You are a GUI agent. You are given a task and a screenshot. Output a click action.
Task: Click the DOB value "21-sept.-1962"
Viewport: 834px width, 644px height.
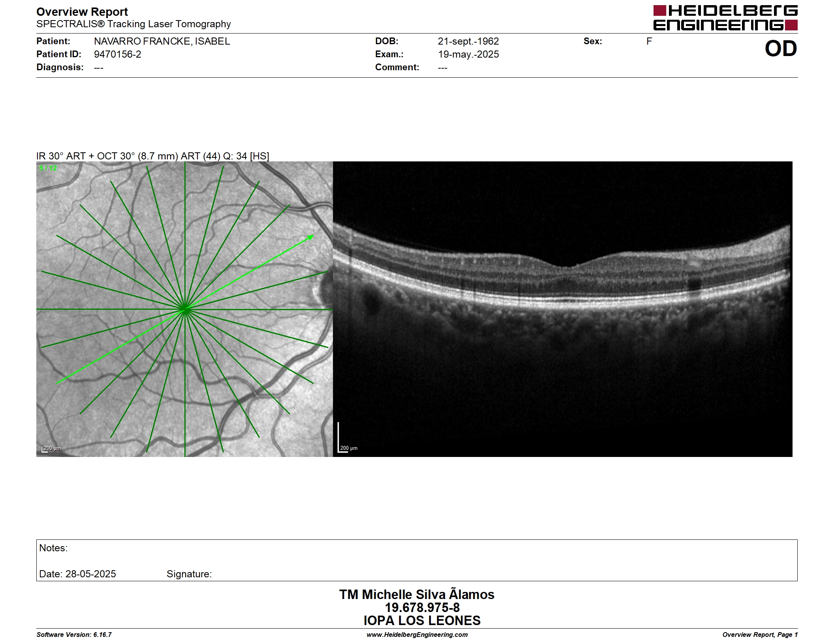click(468, 41)
